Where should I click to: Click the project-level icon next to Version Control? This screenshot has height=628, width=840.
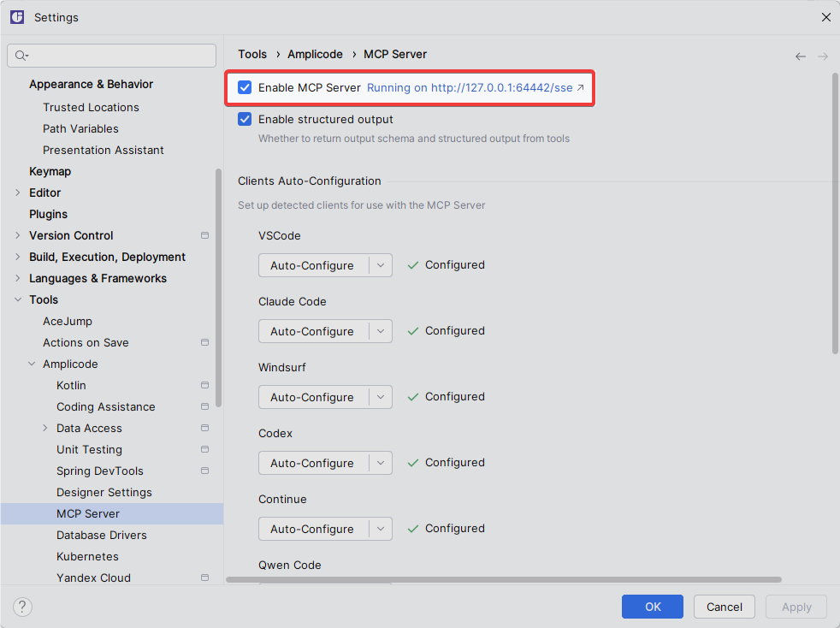pos(204,235)
